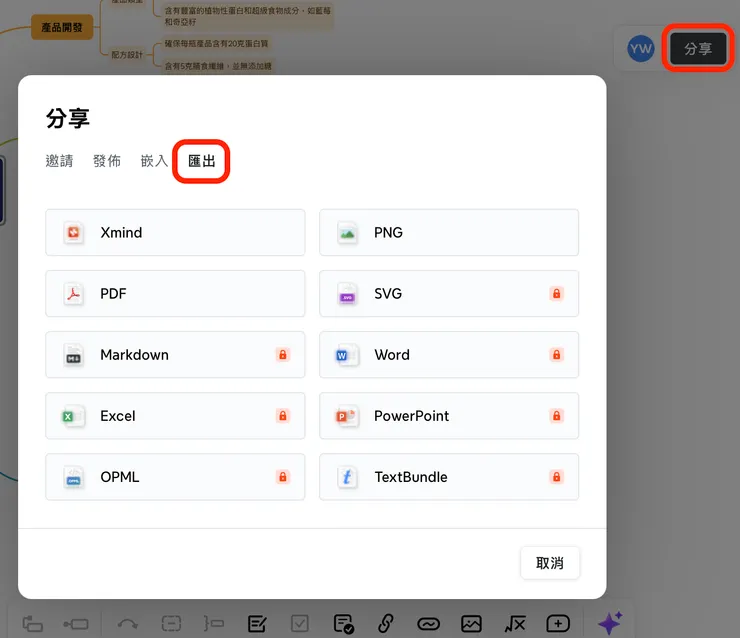Click the OPML file icon
Screen dimensions: 740x638
pos(73,477)
